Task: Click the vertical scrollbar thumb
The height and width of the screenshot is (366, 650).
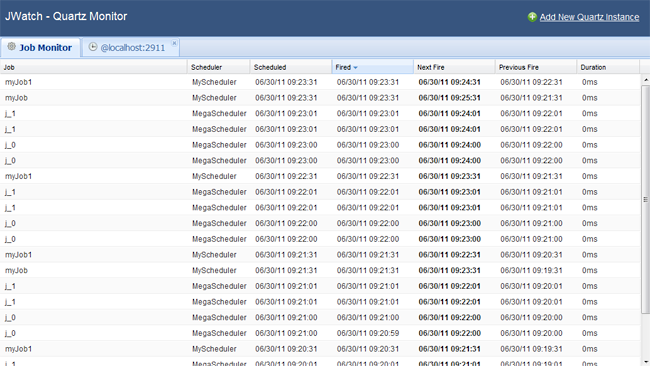Action: 645,199
